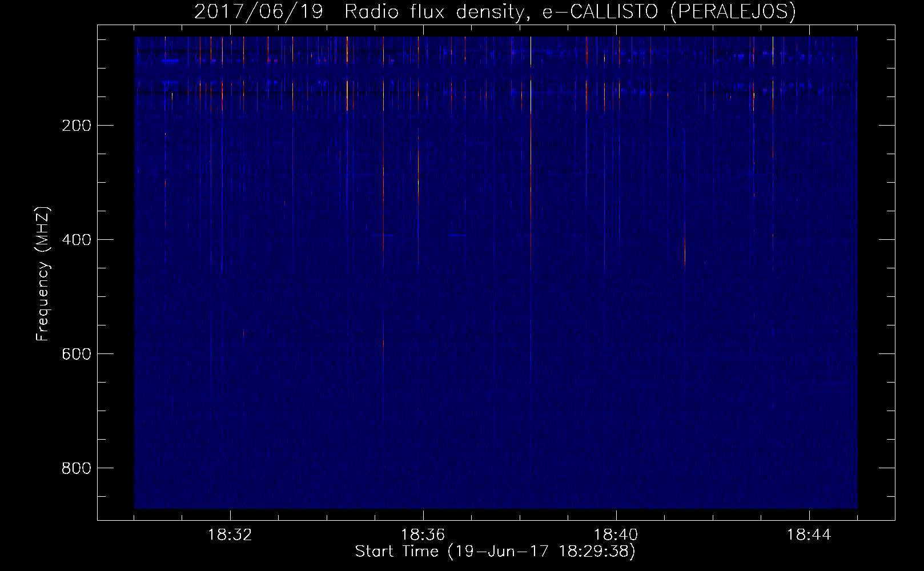The width and height of the screenshot is (924, 571).
Task: Click the 18:32 time tick label
Action: pos(230,535)
